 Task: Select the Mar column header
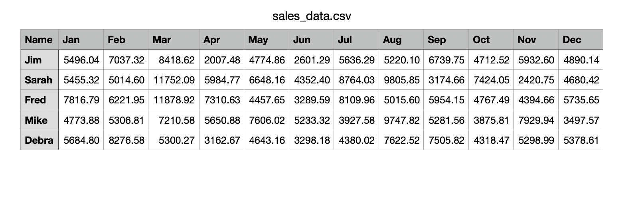coord(174,40)
